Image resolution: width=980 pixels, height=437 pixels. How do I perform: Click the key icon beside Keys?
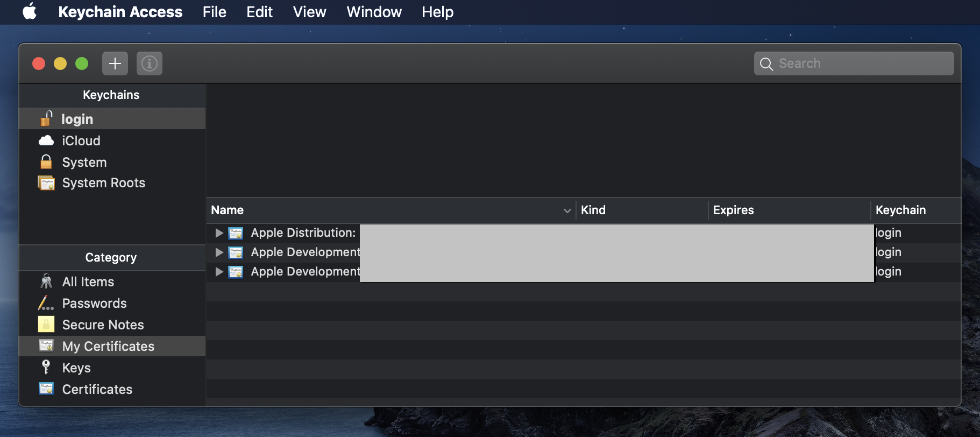pyautogui.click(x=46, y=367)
